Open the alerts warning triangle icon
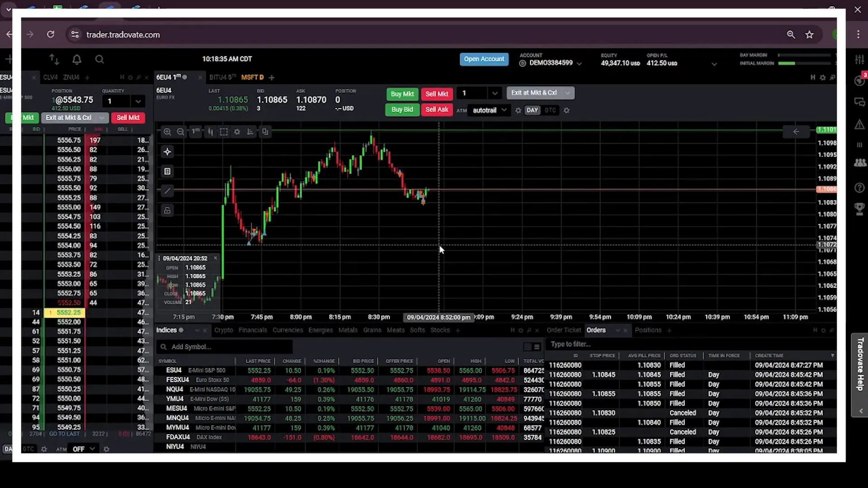Image resolution: width=868 pixels, height=488 pixels. pyautogui.click(x=859, y=124)
